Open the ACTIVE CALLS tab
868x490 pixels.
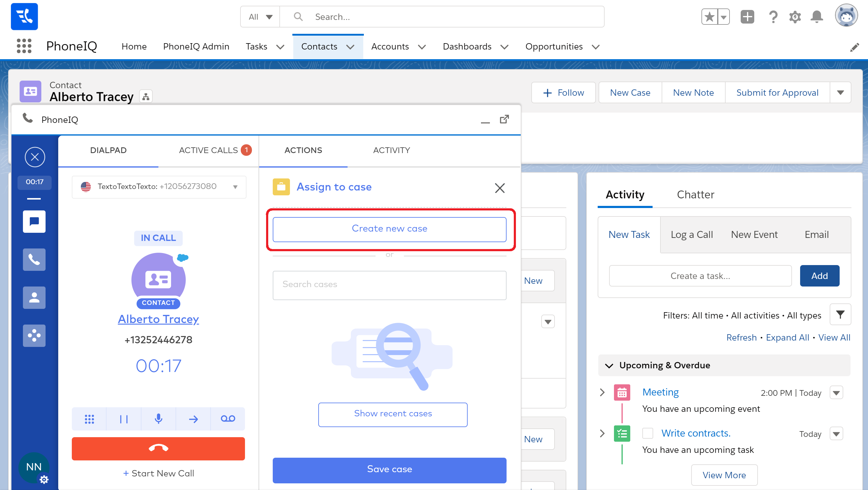click(208, 150)
